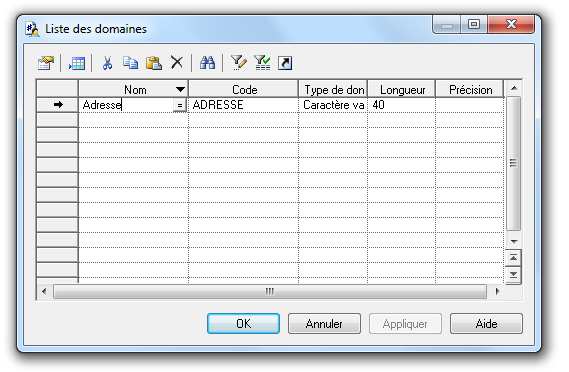Click the Annuler button

click(x=324, y=323)
